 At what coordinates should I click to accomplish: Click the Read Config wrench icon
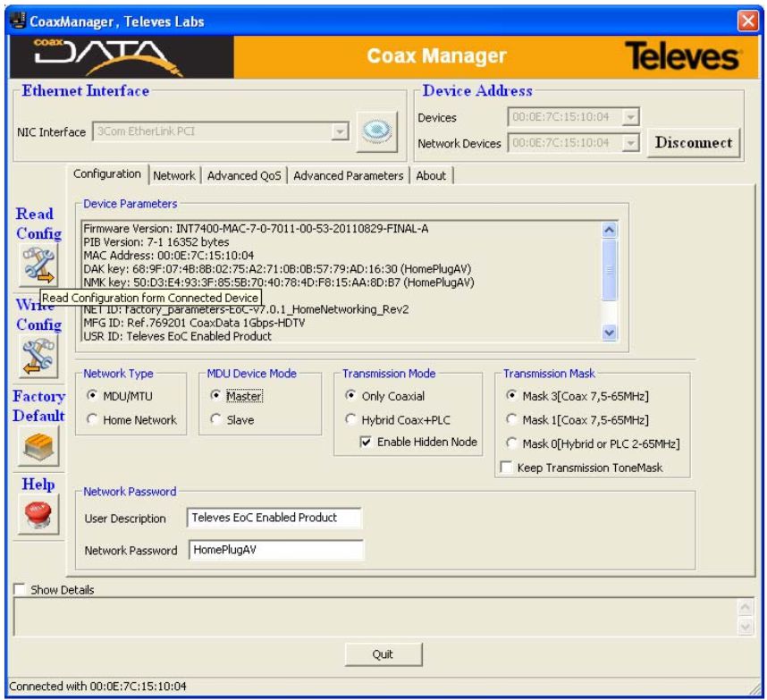pyautogui.click(x=38, y=265)
